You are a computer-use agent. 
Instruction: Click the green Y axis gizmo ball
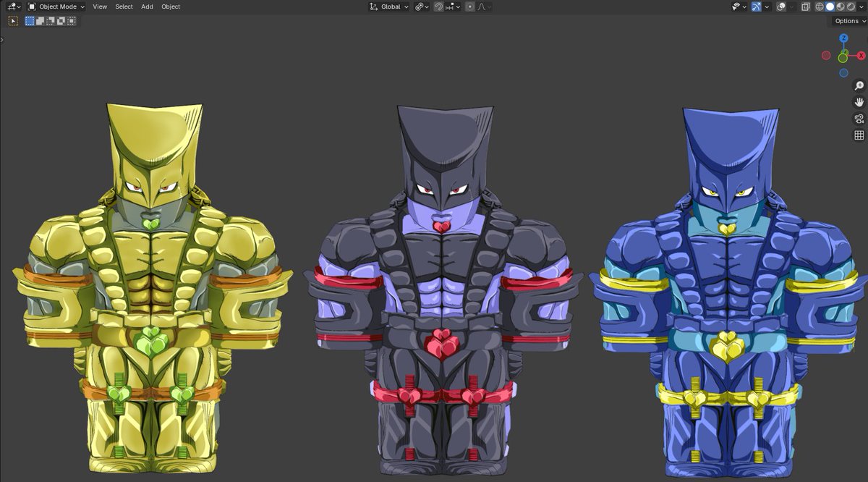[843, 57]
